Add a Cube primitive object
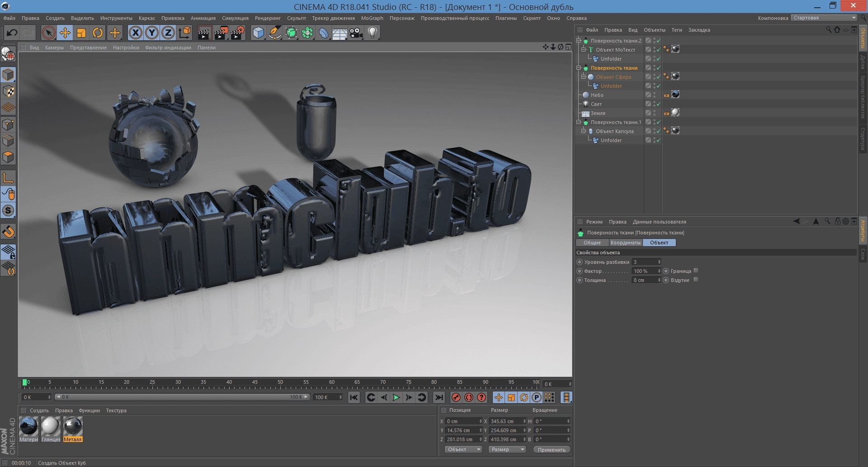Viewport: 868px width, 467px height. tap(258, 33)
